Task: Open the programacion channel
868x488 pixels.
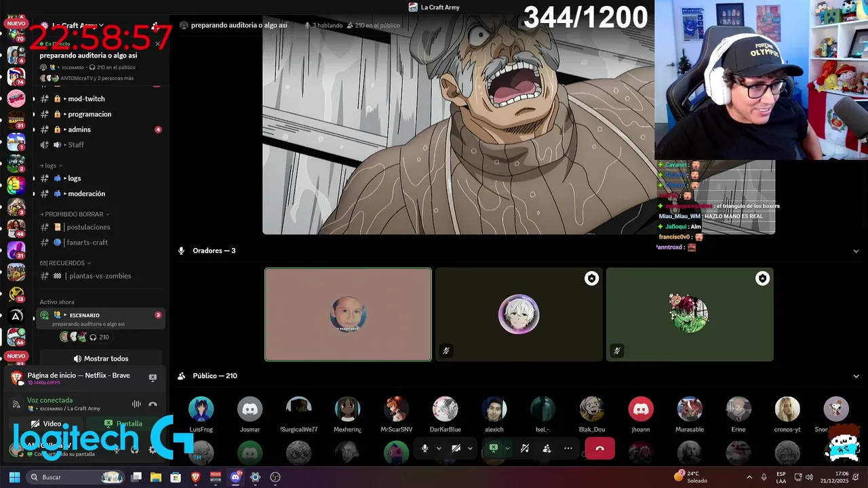Action: (x=100, y=114)
